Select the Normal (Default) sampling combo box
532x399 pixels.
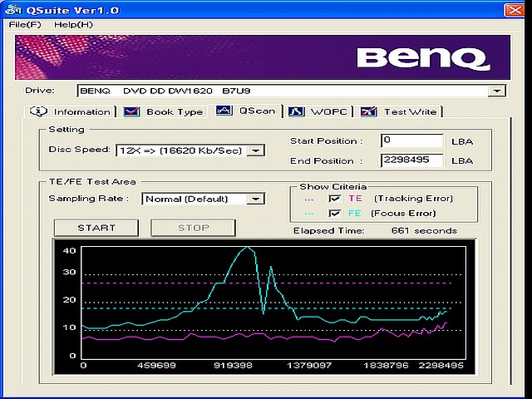[203, 199]
